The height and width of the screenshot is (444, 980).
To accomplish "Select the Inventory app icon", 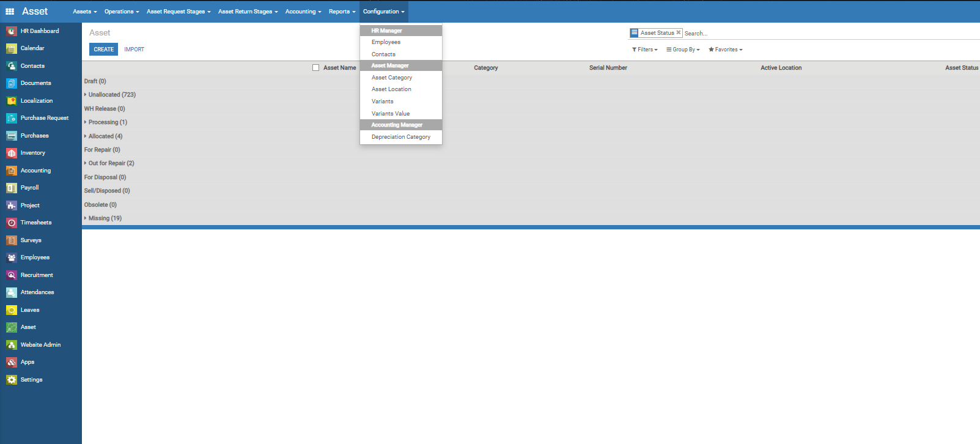I will click(x=12, y=153).
